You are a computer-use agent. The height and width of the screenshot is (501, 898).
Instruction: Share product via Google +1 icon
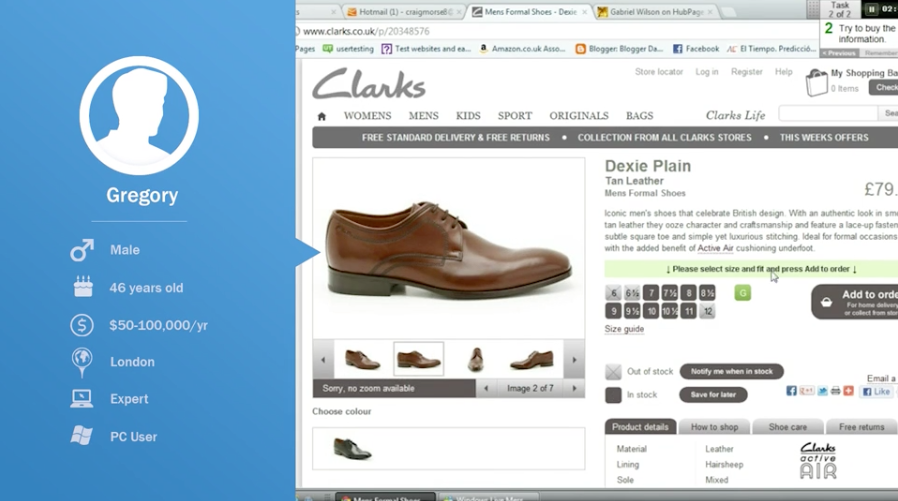click(806, 391)
